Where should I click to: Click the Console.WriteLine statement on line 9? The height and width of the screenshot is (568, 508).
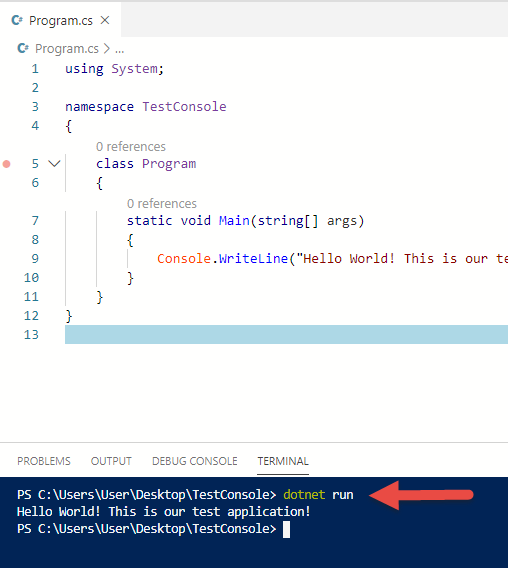click(x=332, y=259)
